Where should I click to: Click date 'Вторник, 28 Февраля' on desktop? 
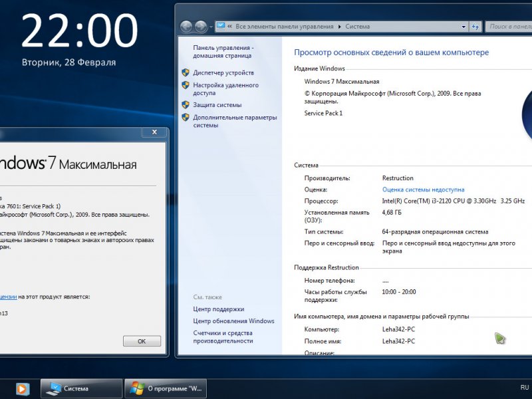tap(69, 63)
